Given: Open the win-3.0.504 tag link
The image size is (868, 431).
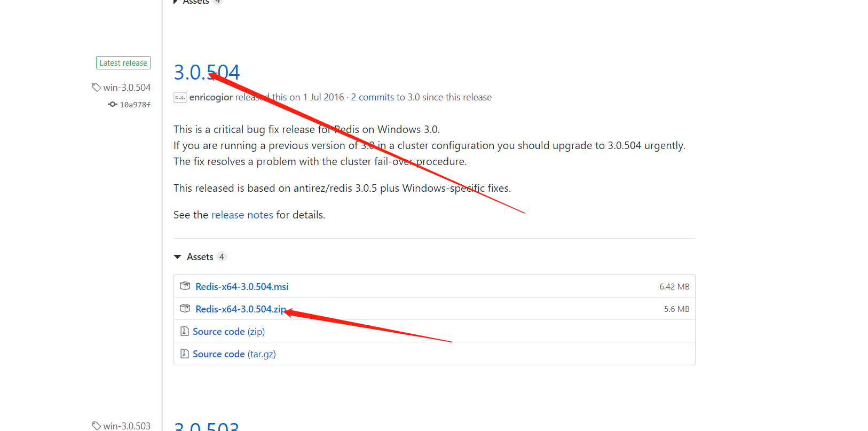Looking at the screenshot, I should pos(127,87).
